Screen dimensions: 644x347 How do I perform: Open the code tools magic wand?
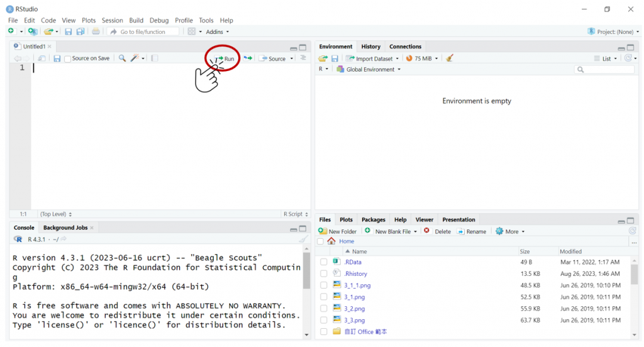pyautogui.click(x=135, y=58)
